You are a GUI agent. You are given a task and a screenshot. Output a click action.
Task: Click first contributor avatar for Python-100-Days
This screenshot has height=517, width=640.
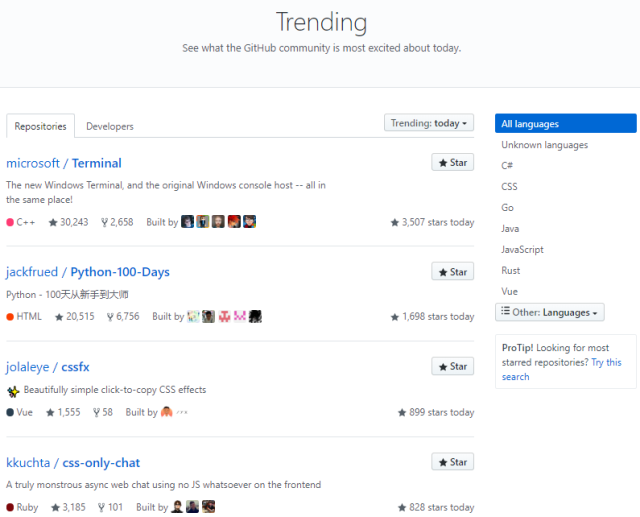(x=193, y=316)
